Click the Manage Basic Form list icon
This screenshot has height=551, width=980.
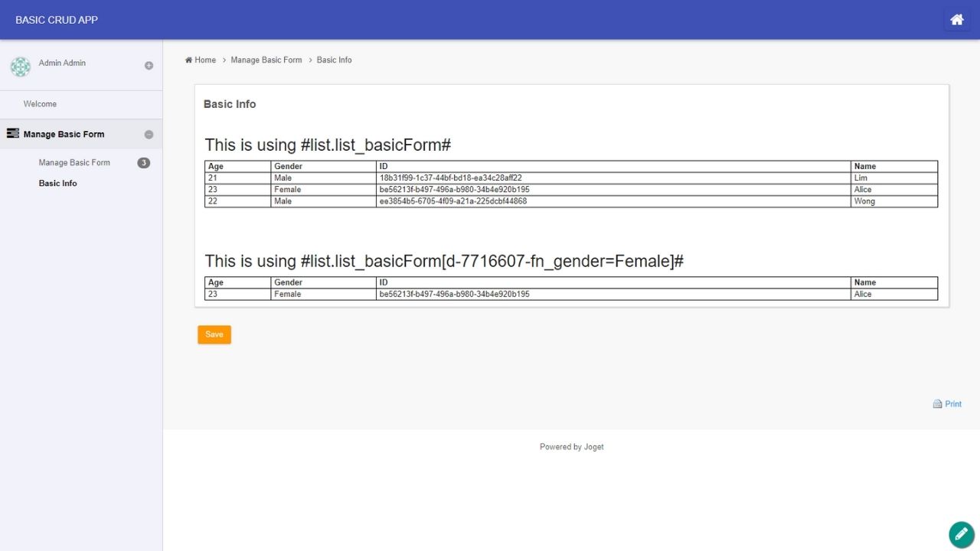click(13, 134)
